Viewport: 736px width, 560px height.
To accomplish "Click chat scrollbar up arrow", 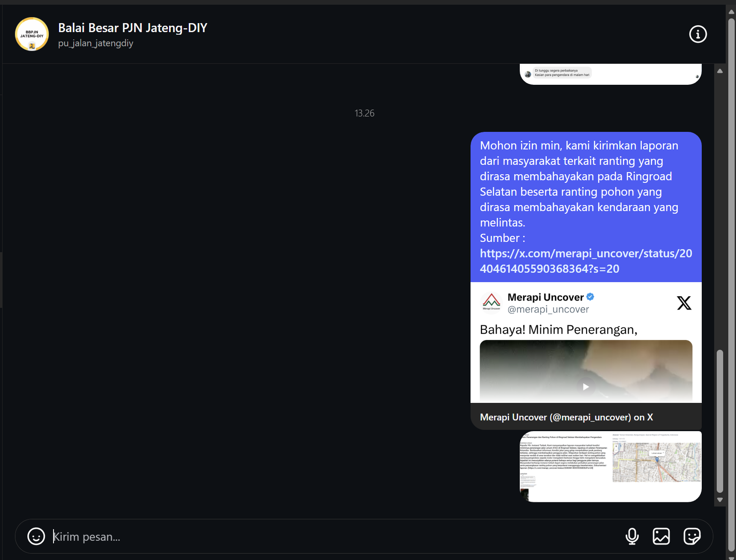I will (x=720, y=71).
